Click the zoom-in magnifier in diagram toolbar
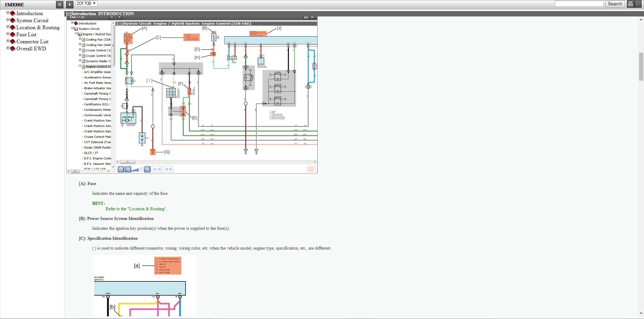The height and width of the screenshot is (319, 644). pyautogui.click(x=147, y=169)
